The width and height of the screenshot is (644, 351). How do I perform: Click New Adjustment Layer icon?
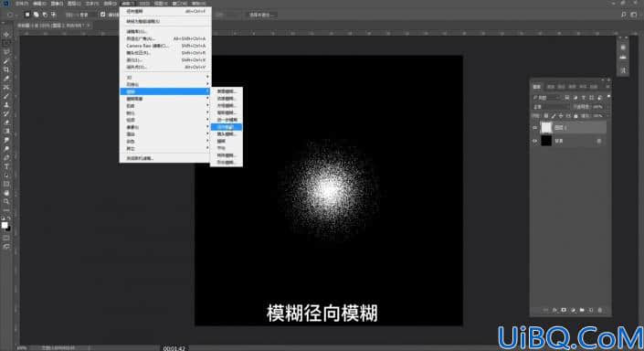coord(573,310)
